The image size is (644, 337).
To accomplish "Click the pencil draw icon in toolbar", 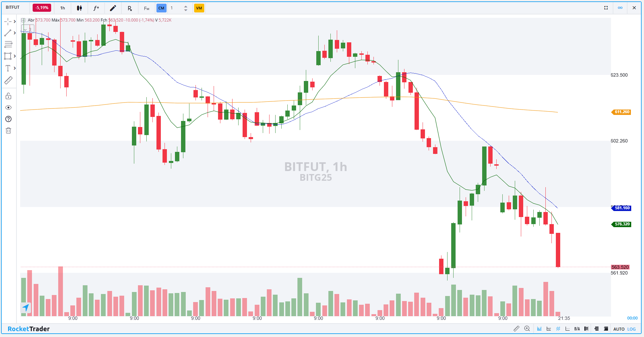I will click(x=113, y=8).
